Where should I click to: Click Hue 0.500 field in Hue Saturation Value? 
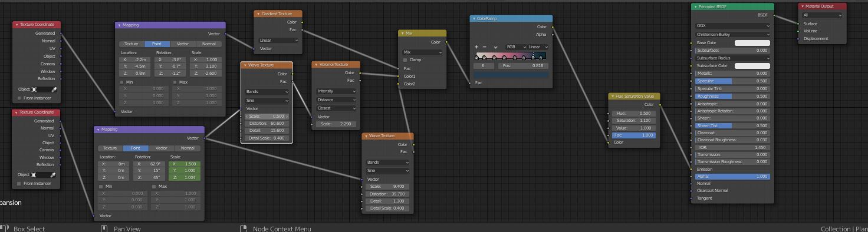click(x=634, y=114)
